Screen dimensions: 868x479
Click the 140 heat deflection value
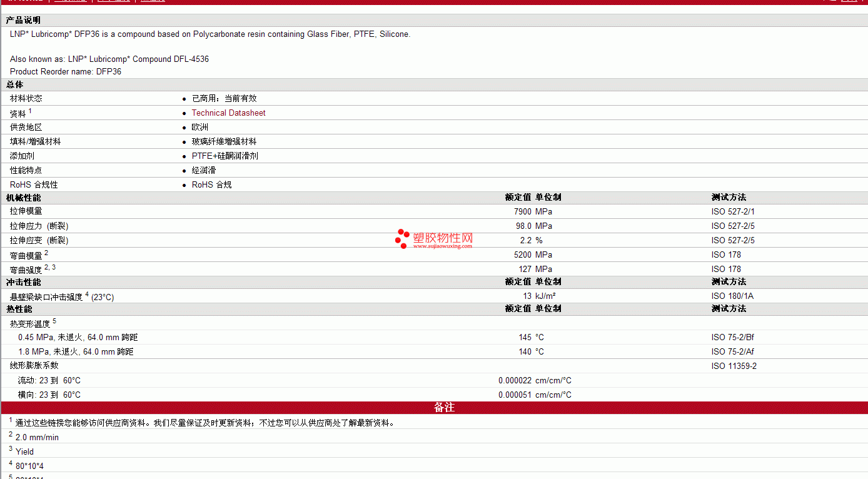[x=525, y=352]
